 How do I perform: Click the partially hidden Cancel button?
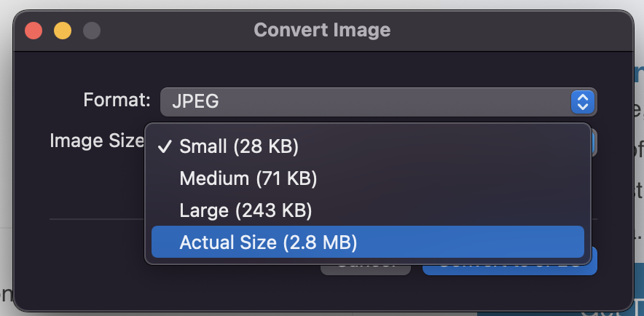(x=366, y=269)
